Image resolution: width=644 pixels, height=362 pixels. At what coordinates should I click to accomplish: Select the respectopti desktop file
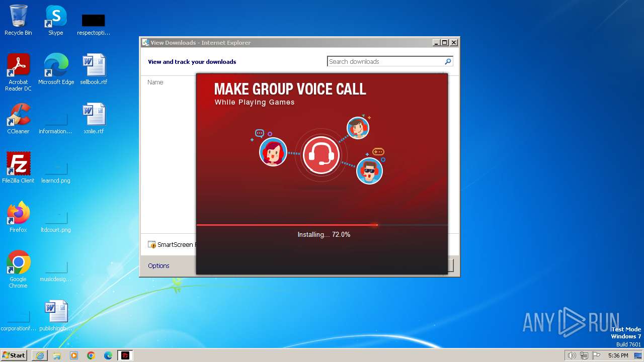point(94,24)
